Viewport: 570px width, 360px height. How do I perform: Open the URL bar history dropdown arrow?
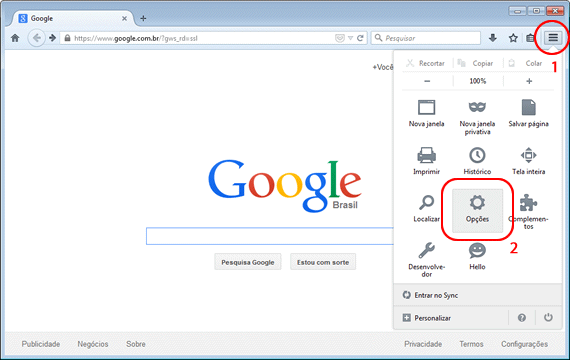point(350,38)
